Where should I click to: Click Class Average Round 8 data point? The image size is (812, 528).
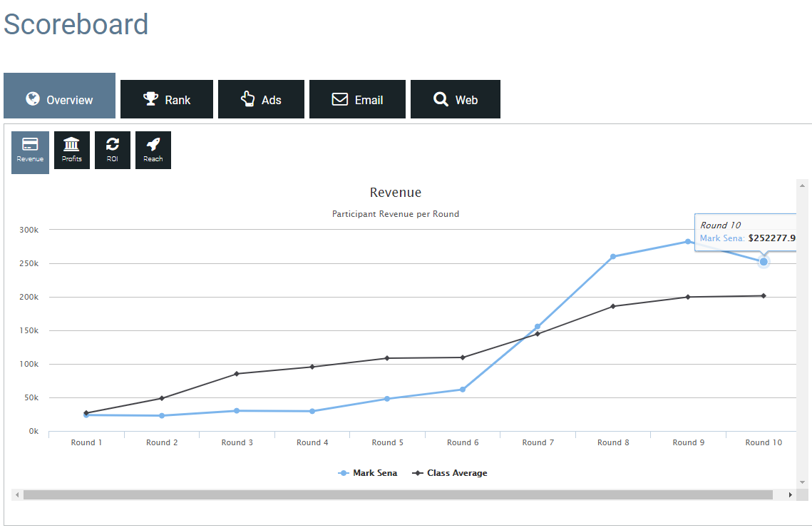point(613,306)
